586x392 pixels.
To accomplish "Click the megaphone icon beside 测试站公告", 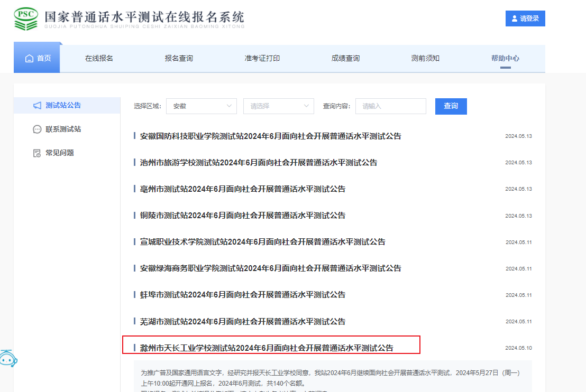I will click(37, 106).
